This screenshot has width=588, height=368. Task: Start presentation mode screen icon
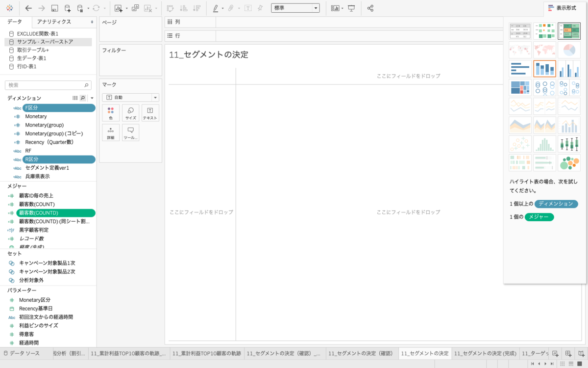351,8
